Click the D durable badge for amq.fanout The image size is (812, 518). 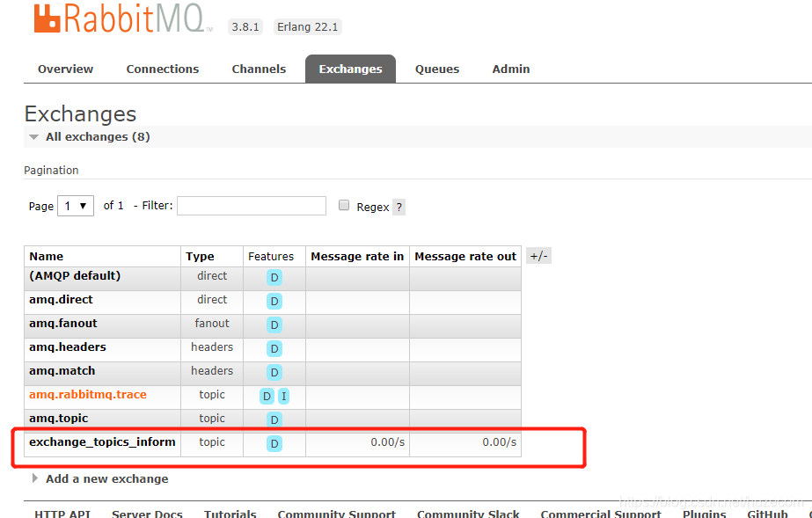(x=274, y=325)
